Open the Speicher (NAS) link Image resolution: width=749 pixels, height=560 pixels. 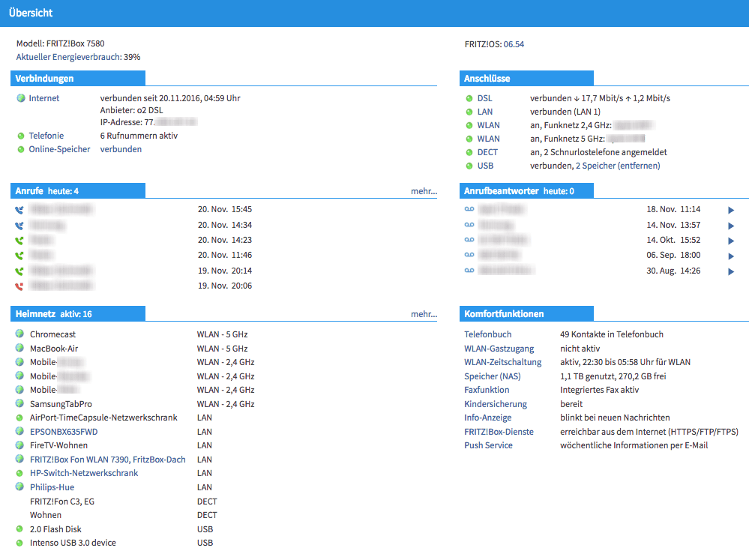click(493, 376)
